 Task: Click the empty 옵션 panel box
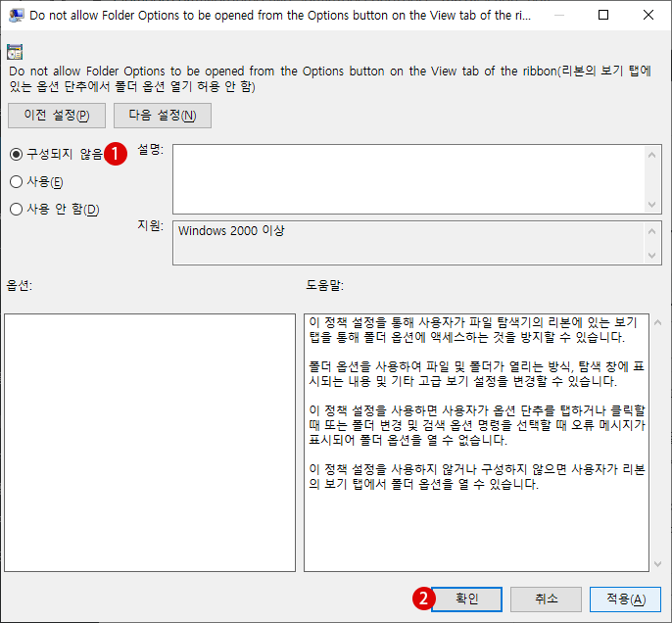[x=150, y=443]
